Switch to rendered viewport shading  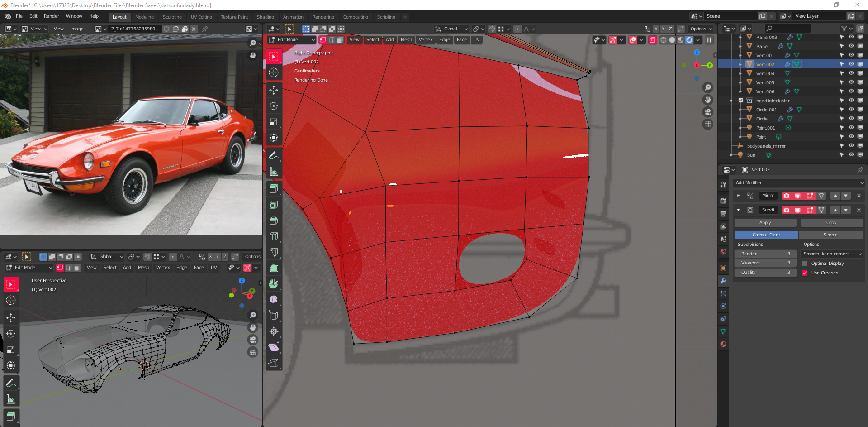[689, 40]
